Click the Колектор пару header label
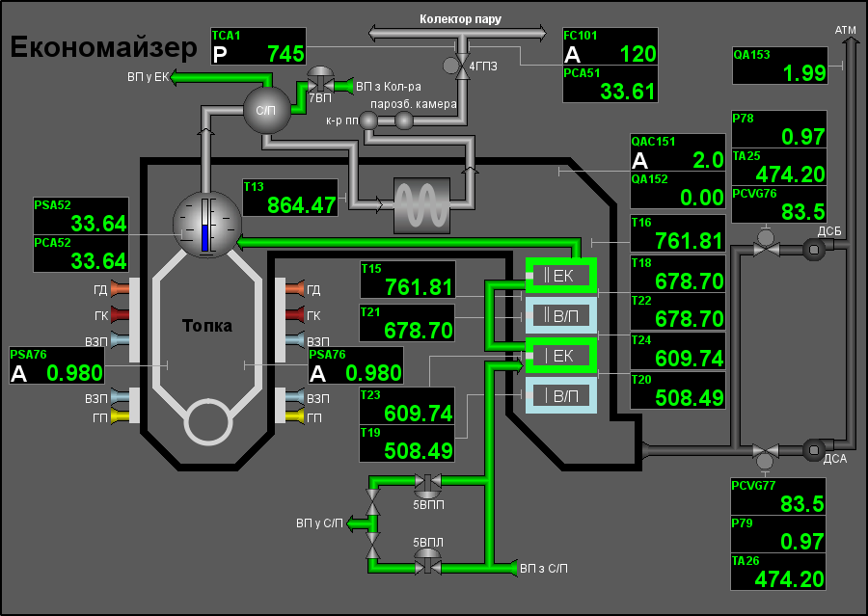The image size is (868, 616). (x=461, y=19)
